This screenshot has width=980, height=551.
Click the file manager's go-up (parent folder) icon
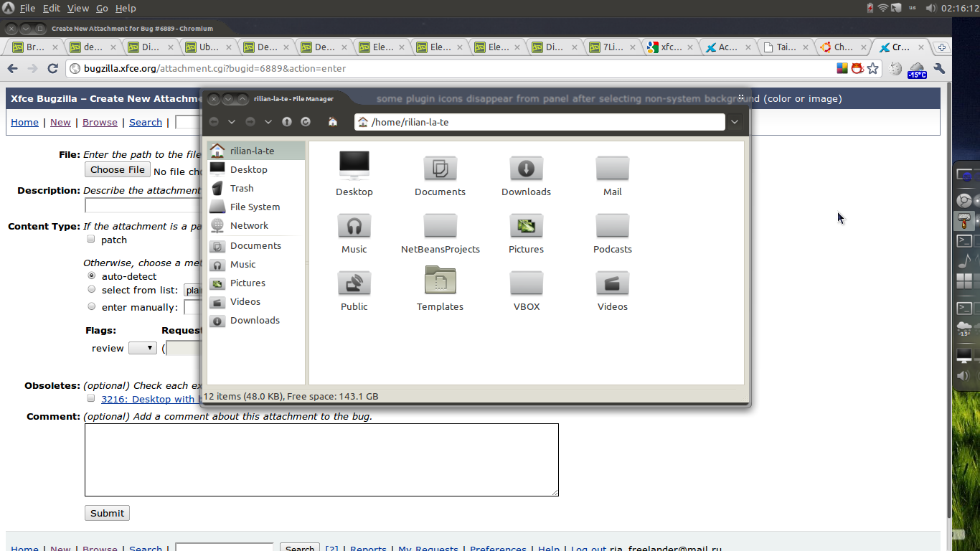point(287,122)
